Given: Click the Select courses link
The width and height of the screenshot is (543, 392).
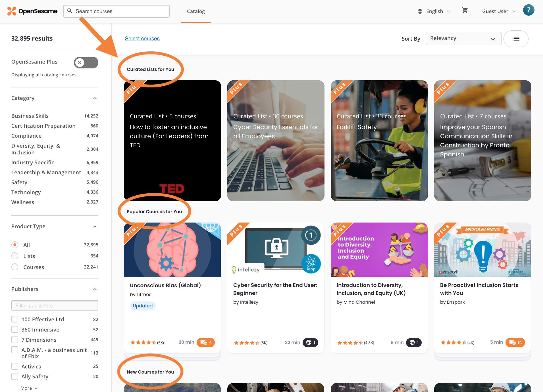Looking at the screenshot, I should [x=142, y=39].
